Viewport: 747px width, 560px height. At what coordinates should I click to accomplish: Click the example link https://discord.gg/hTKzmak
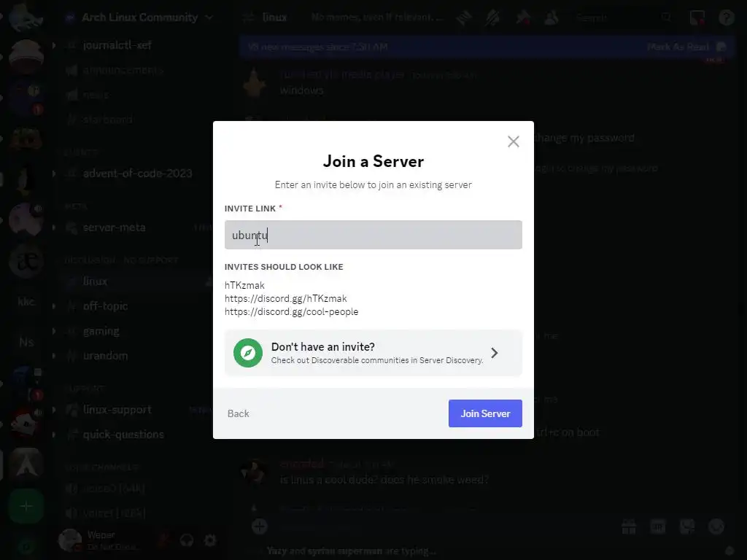tap(286, 298)
